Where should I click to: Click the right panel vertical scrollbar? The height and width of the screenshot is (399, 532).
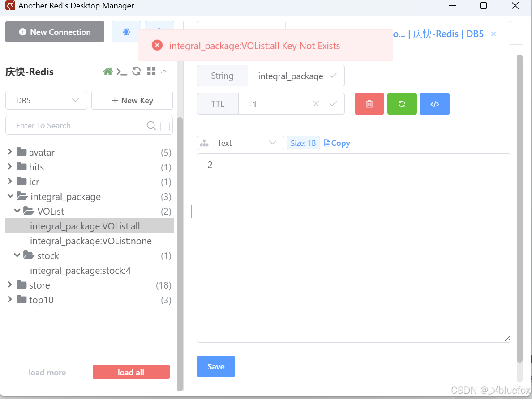519,208
